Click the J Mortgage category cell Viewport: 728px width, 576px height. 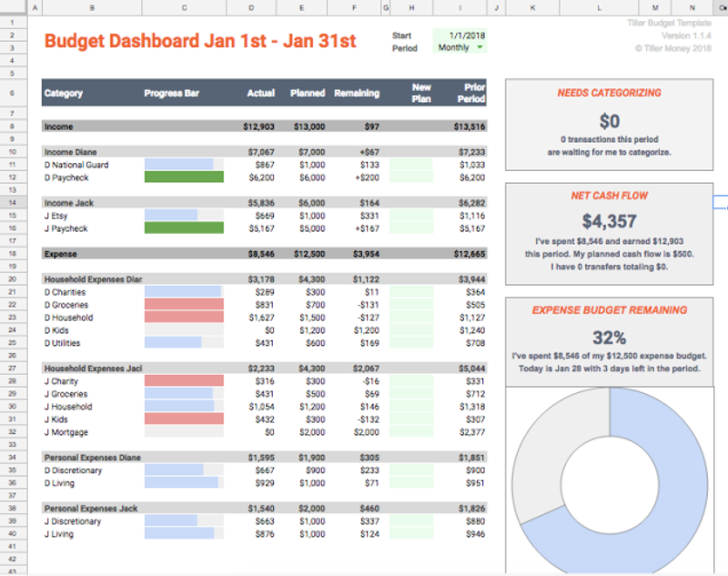(x=66, y=432)
